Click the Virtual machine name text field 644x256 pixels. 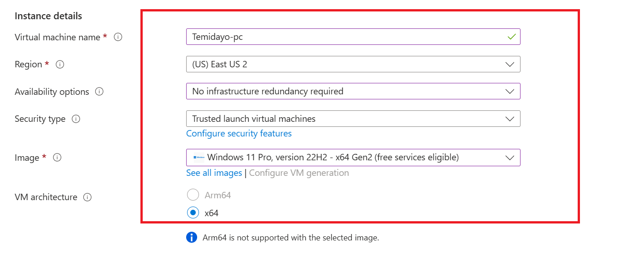click(343, 37)
